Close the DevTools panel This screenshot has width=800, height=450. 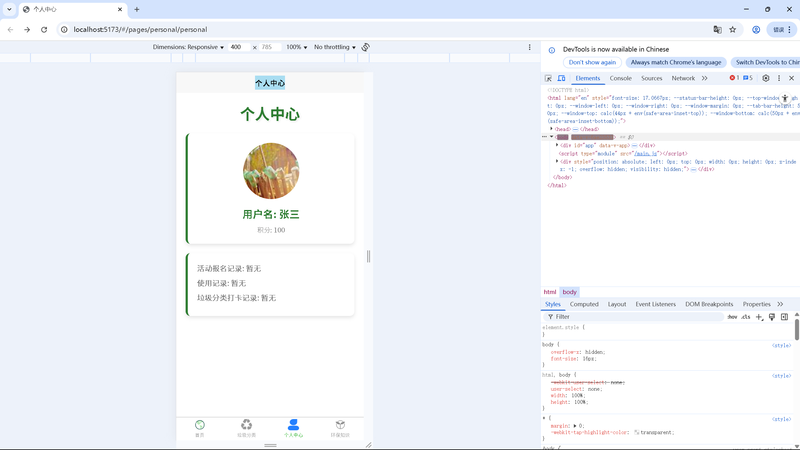(791, 78)
